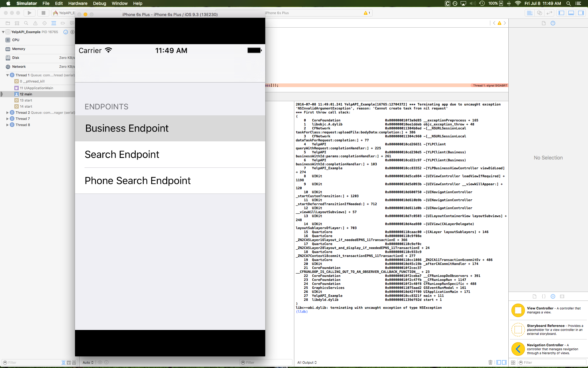Expand Thread 7 disclosure triangle

click(x=7, y=119)
